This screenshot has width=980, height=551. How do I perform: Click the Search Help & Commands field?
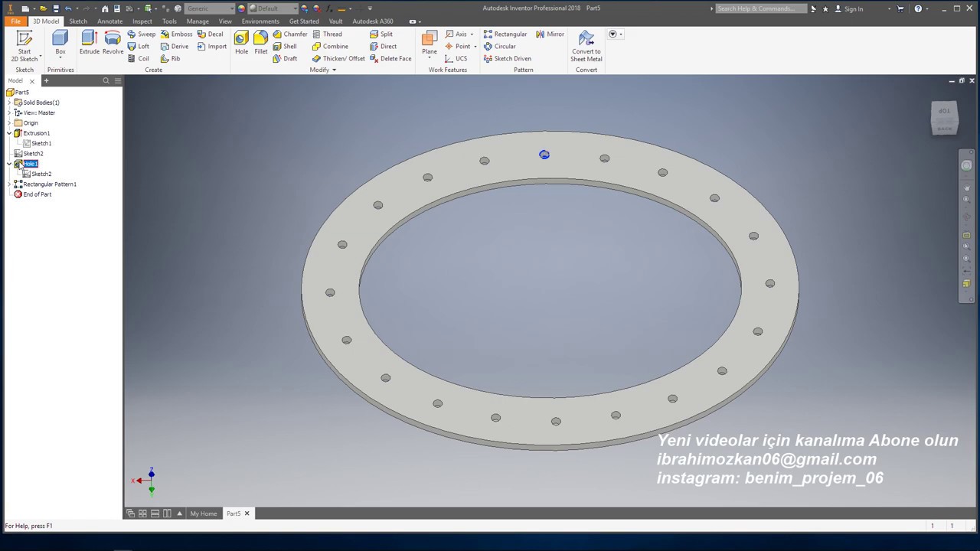click(759, 8)
